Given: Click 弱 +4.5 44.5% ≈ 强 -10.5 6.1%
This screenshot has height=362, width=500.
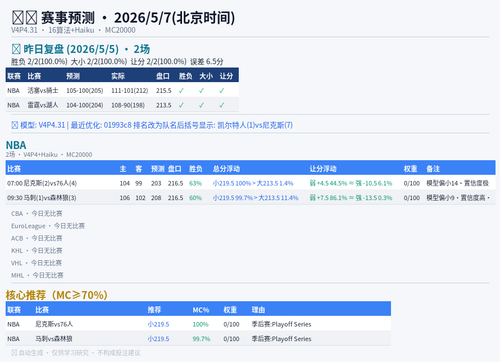Looking at the screenshot, I should click(351, 183).
